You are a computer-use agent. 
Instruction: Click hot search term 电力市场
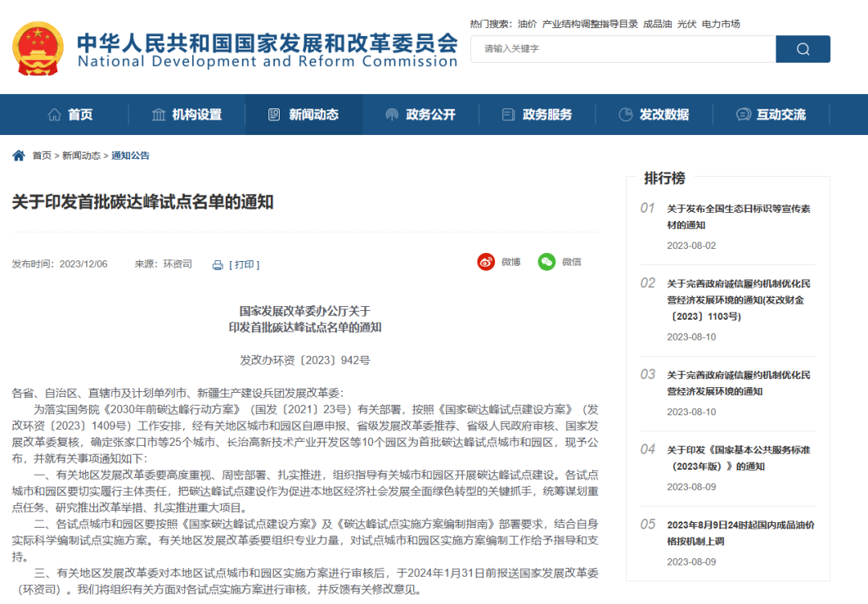(x=721, y=24)
